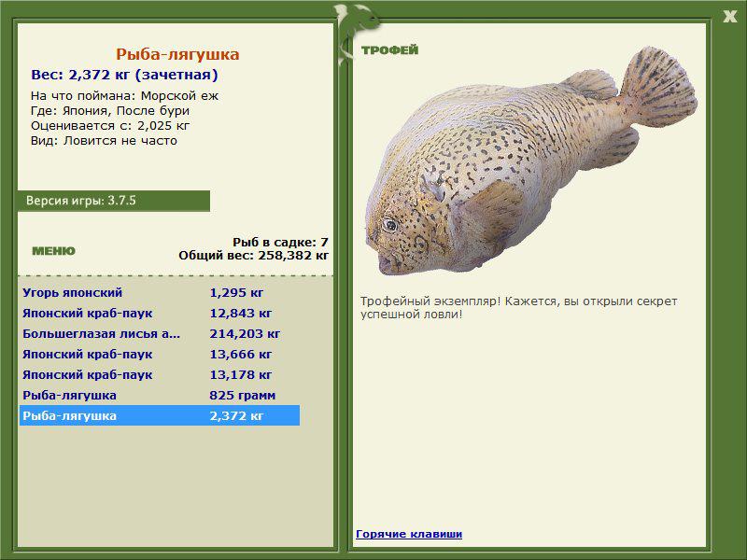Close the trophy window with X
Image resolution: width=747 pixels, height=560 pixels.
(730, 17)
